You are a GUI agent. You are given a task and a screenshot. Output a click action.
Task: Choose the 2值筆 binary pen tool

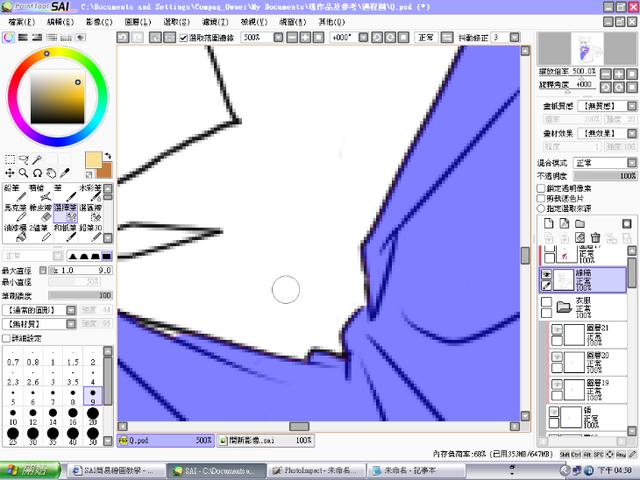[40, 233]
